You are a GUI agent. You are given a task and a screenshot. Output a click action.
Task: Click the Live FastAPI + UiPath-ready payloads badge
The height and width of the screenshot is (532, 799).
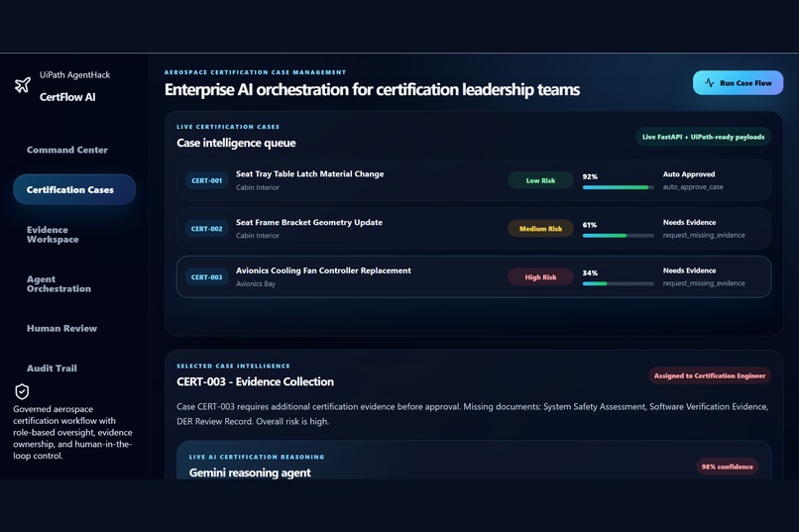pyautogui.click(x=703, y=137)
